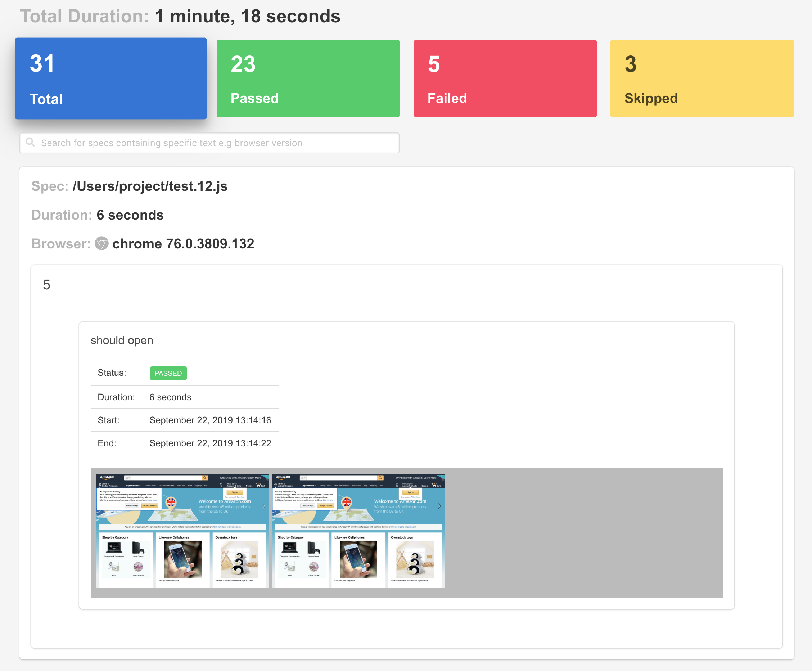Click the yellow Skipped tests card

(702, 78)
